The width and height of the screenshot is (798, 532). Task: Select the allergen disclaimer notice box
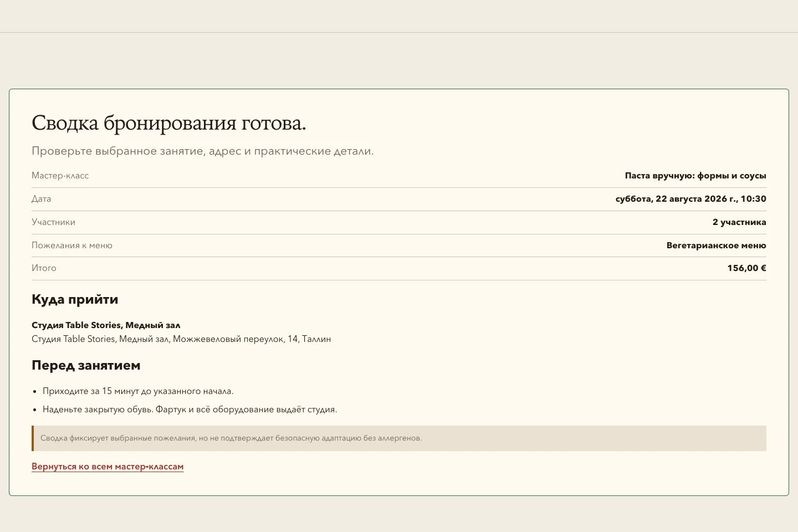point(399,438)
